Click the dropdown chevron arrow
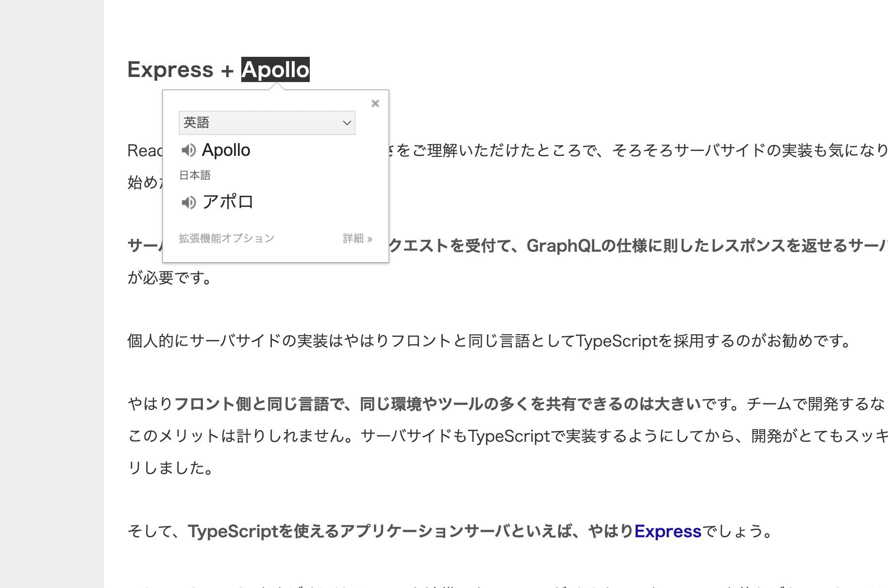The width and height of the screenshot is (888, 588). click(347, 123)
